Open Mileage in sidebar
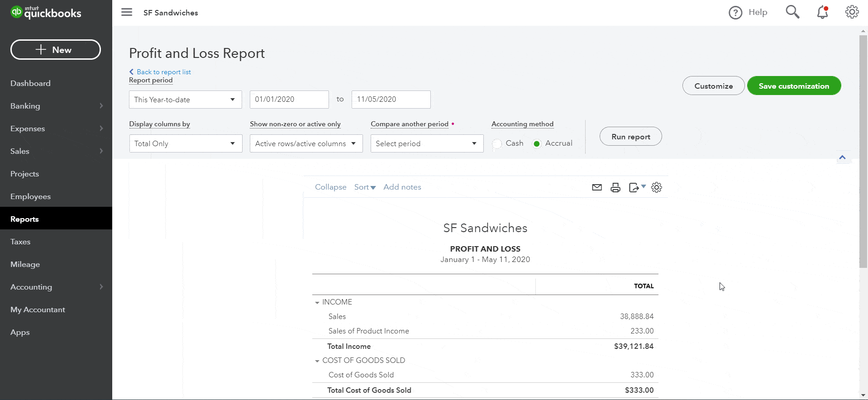The height and width of the screenshot is (400, 868). click(x=25, y=264)
